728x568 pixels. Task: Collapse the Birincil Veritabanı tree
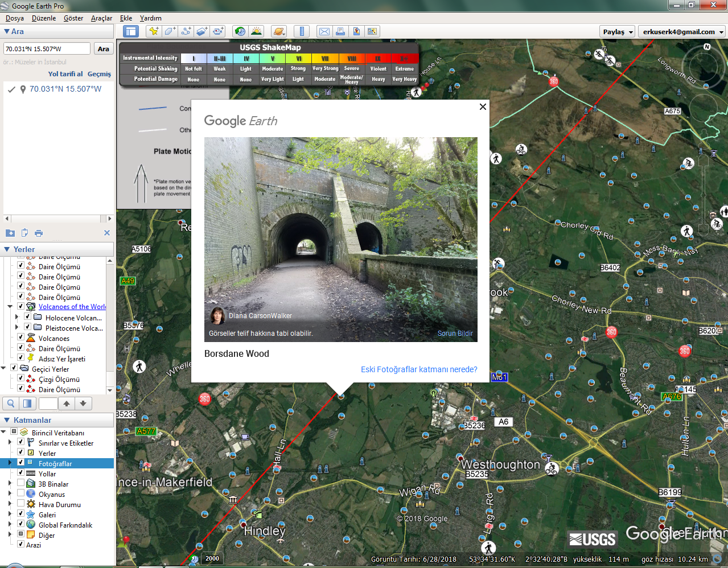point(3,432)
